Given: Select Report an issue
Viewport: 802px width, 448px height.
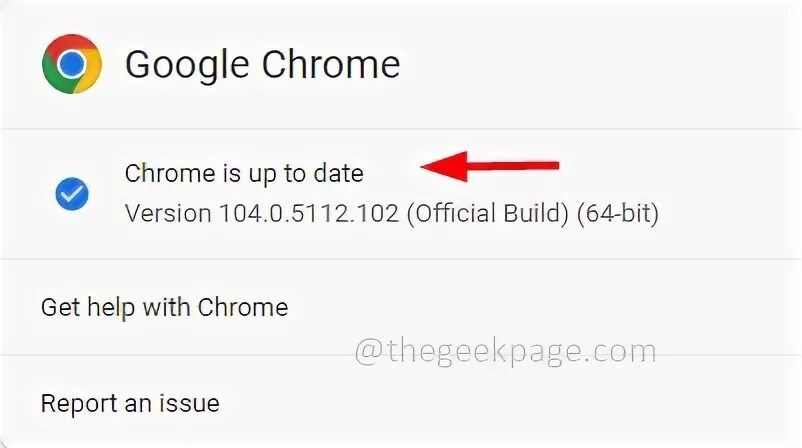Looking at the screenshot, I should point(130,403).
